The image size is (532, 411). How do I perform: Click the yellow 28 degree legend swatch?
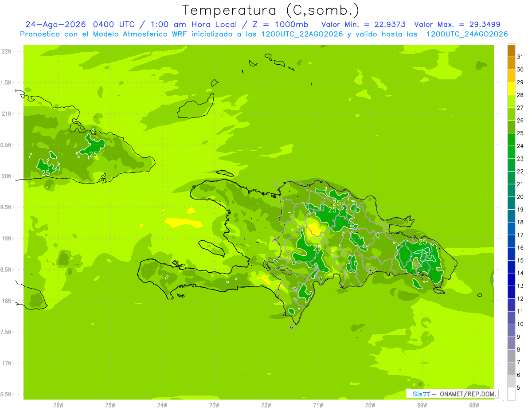click(511, 89)
